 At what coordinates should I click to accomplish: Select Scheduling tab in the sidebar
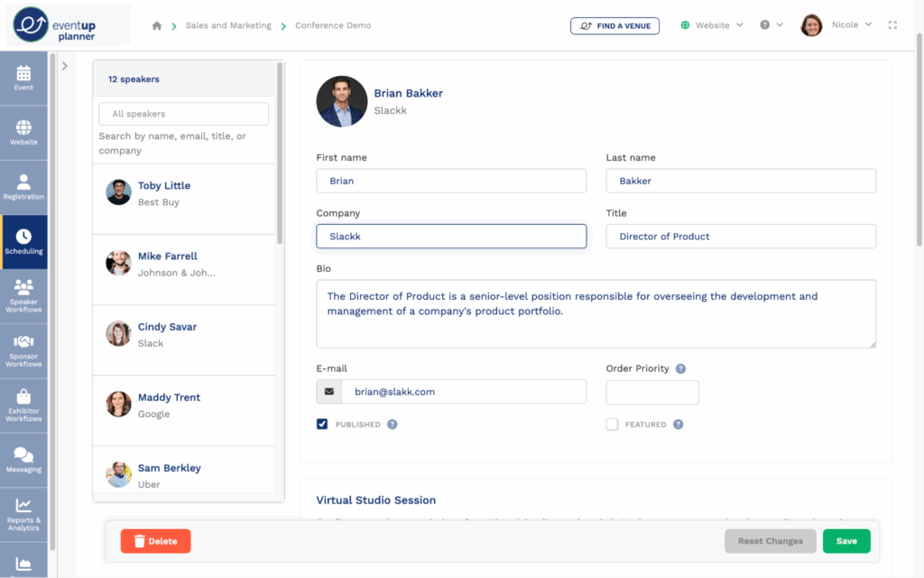pyautogui.click(x=23, y=241)
